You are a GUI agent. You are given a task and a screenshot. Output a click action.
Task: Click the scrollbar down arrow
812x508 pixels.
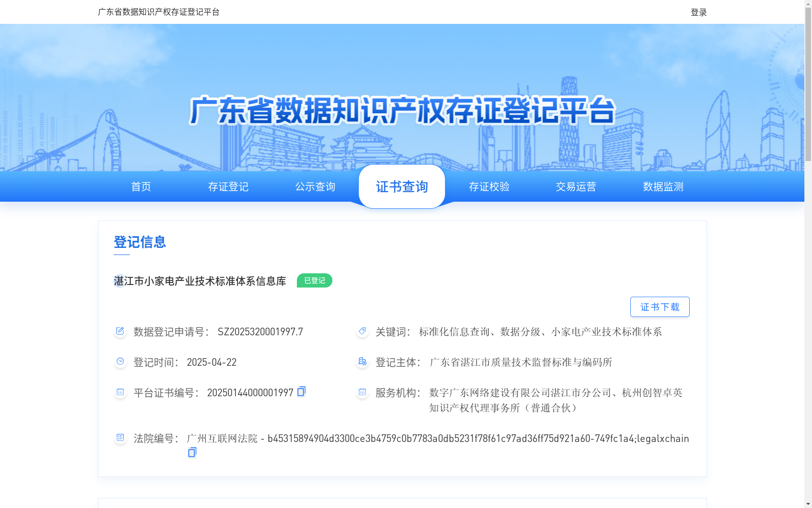[x=808, y=504]
